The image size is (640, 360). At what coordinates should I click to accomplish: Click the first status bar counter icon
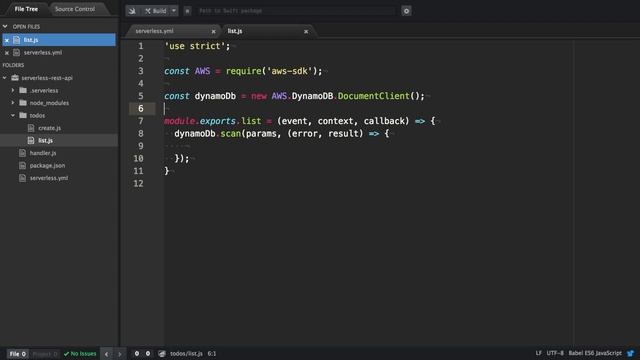coord(137,353)
